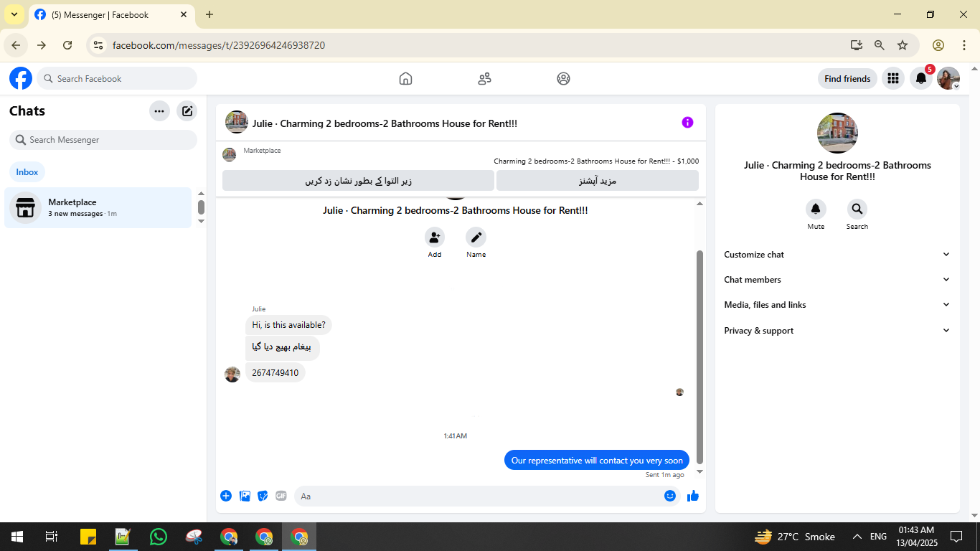
Task: Switch to the Messenger browser tab
Action: [111, 14]
